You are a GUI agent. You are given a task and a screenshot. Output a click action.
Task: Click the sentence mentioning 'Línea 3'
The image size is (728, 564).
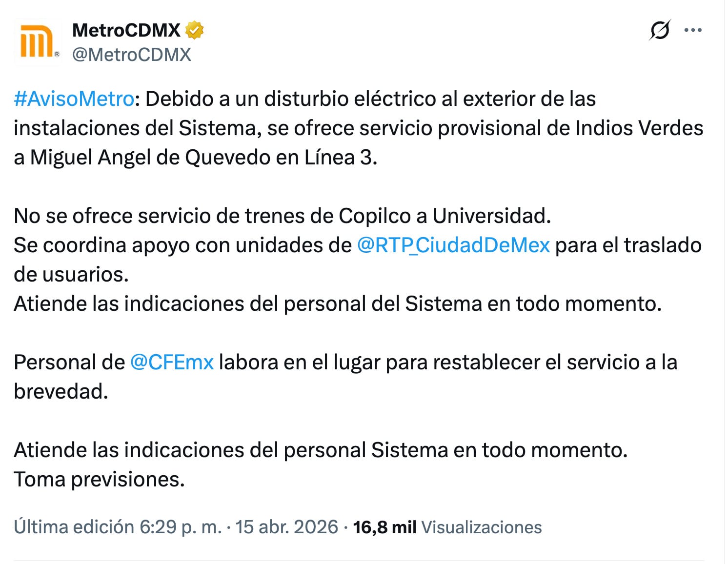[195, 157]
